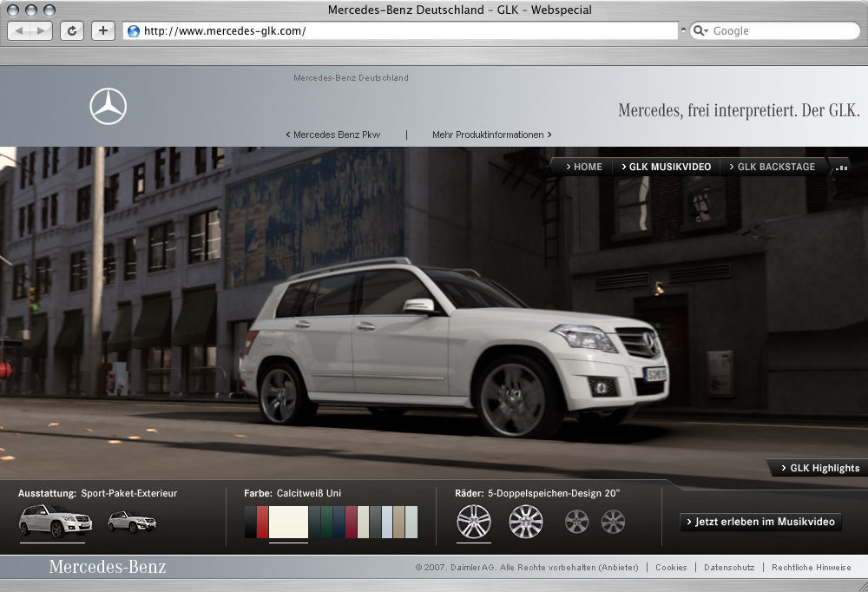
Task: Select the HOME navigation tab
Action: tap(584, 167)
